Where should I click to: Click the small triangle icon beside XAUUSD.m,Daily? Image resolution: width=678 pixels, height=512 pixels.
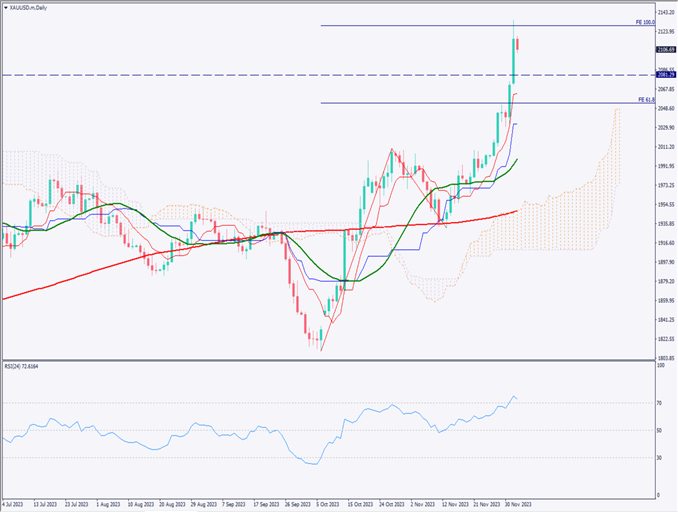pos(5,5)
